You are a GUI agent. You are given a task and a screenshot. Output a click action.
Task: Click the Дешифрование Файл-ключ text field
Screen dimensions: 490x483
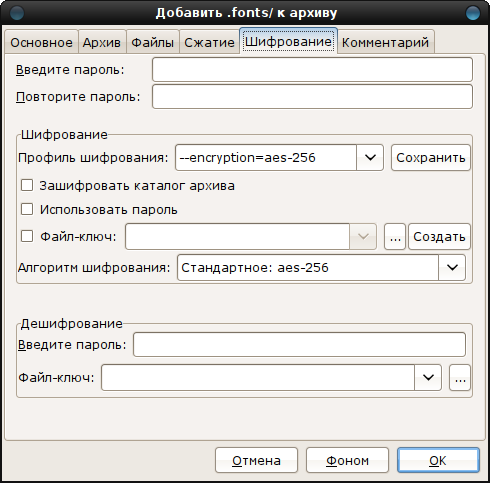click(x=258, y=377)
